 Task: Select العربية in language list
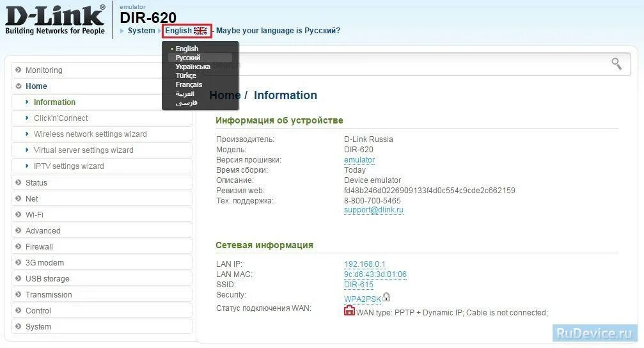point(185,93)
